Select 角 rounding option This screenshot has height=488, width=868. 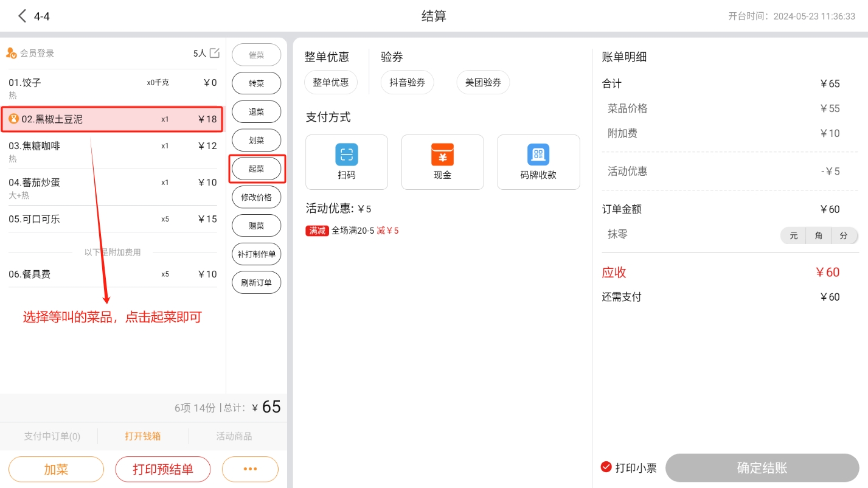pos(819,235)
